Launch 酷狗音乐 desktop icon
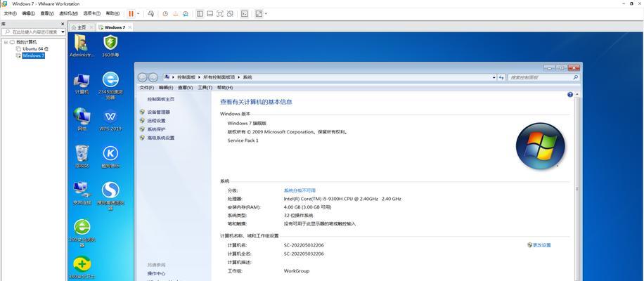 pos(110,156)
